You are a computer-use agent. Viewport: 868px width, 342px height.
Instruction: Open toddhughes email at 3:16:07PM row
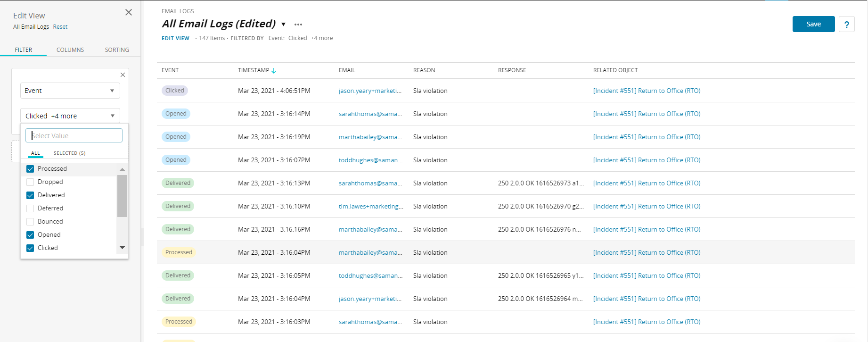[x=370, y=160]
